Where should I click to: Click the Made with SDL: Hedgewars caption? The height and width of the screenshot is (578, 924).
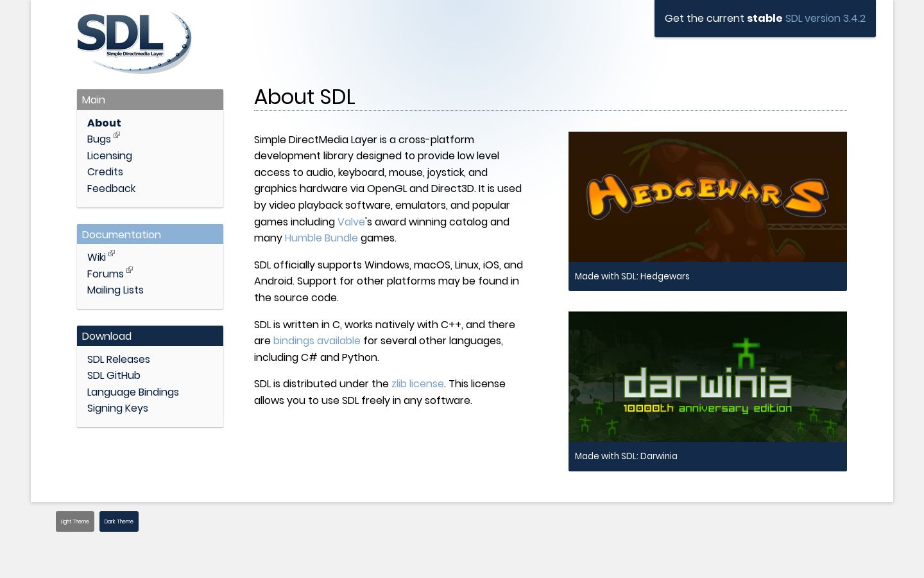point(632,277)
